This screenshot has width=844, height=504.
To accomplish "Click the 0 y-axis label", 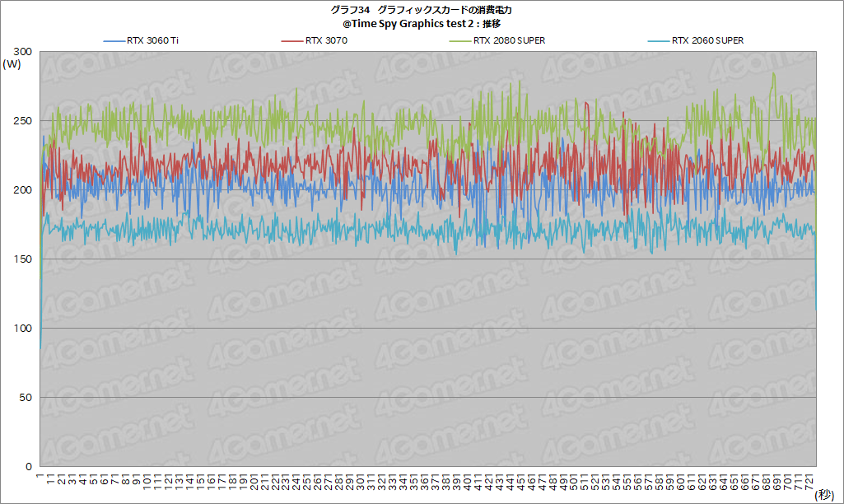I will (x=29, y=467).
